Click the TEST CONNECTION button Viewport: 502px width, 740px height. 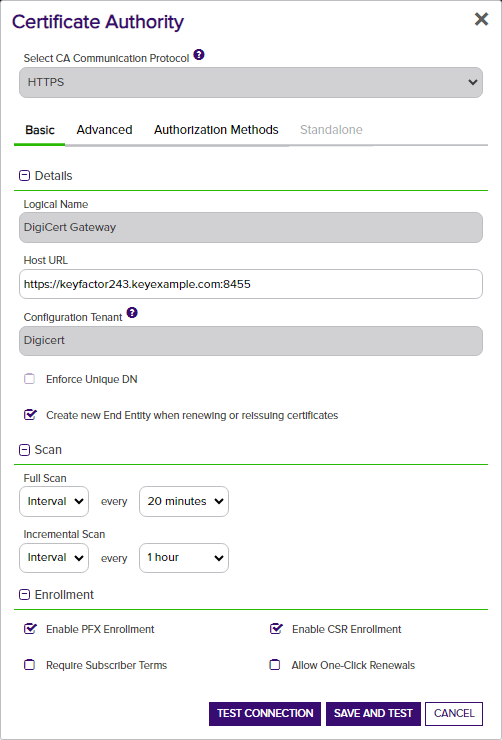265,713
